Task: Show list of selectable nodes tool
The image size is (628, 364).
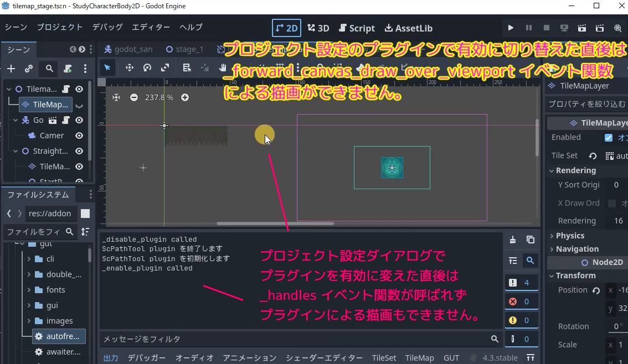Action: click(x=187, y=67)
